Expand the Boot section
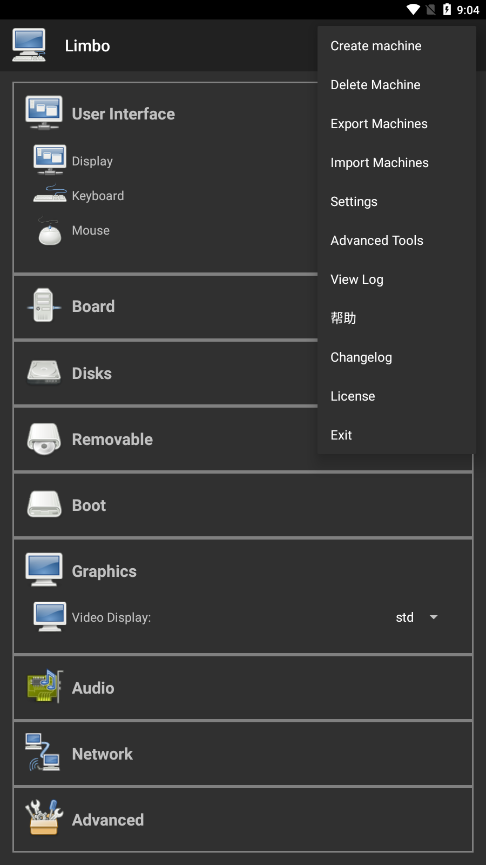The image size is (486, 865). (x=243, y=505)
